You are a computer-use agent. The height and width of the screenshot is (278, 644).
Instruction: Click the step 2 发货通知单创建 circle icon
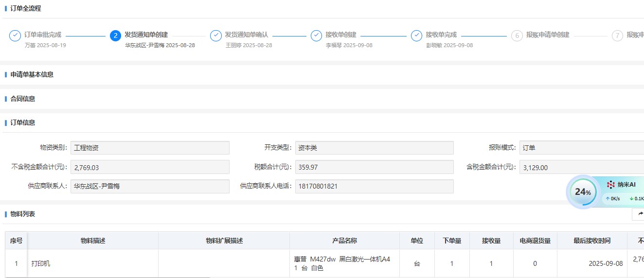click(115, 35)
